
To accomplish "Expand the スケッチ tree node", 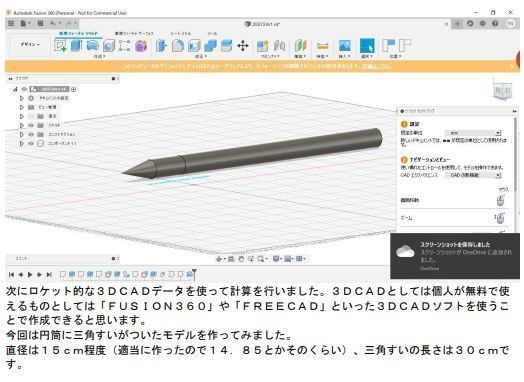I will (22, 125).
